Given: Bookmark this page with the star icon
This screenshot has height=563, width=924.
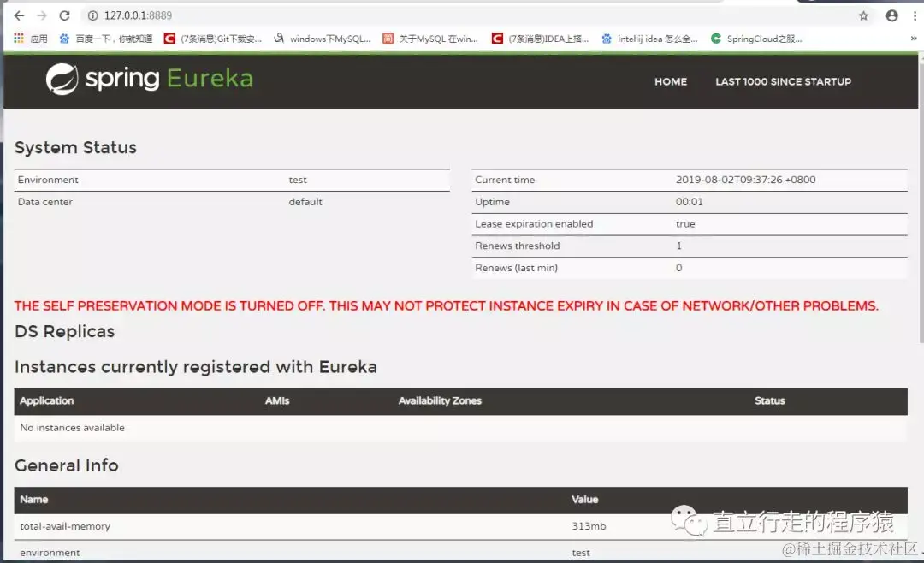Looking at the screenshot, I should pos(863,16).
